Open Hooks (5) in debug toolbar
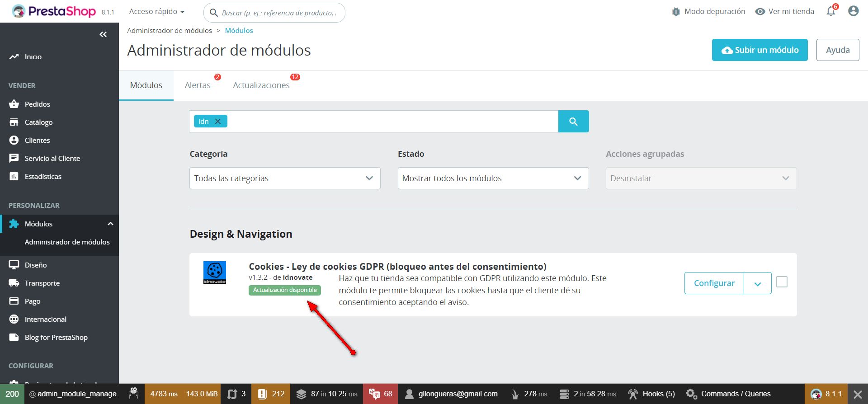868x404 pixels. click(x=651, y=394)
